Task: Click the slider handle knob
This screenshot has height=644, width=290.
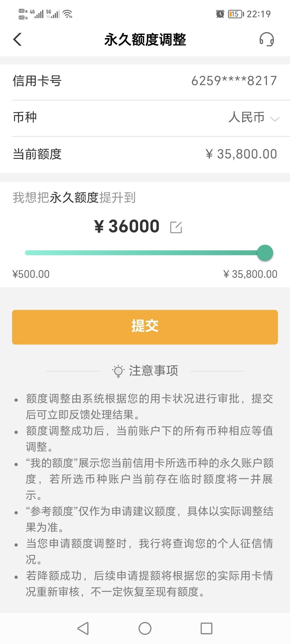Action: point(265,253)
